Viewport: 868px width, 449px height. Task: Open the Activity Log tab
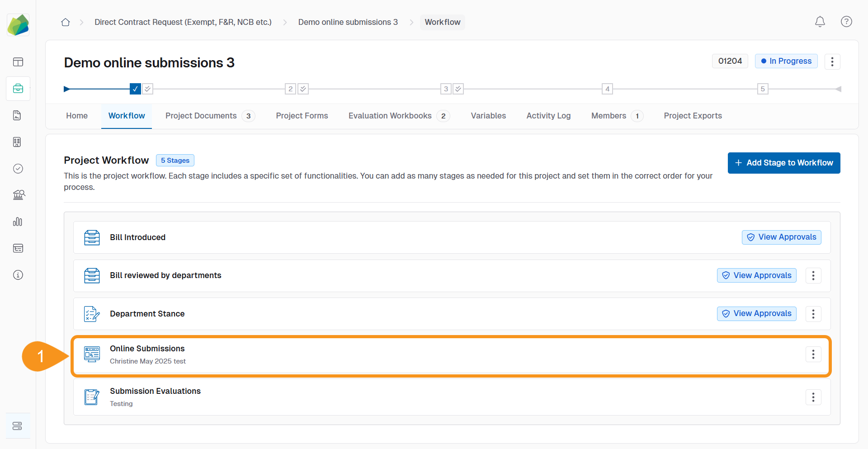click(548, 116)
